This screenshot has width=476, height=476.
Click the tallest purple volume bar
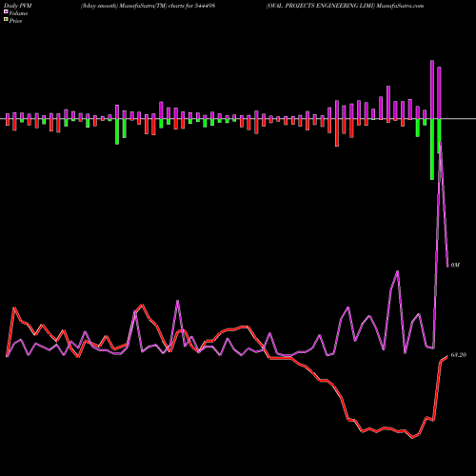point(432,89)
